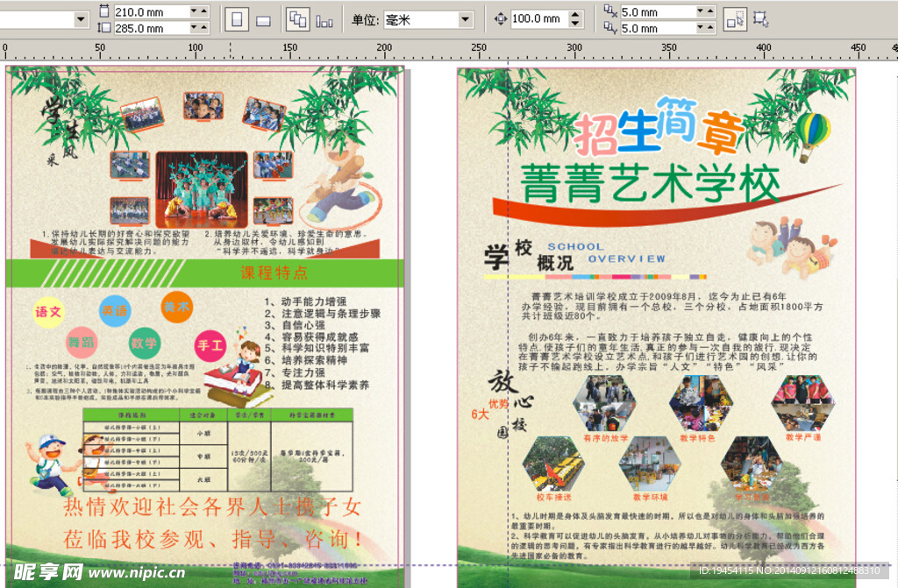Select the blue 英语 circle

(115, 311)
